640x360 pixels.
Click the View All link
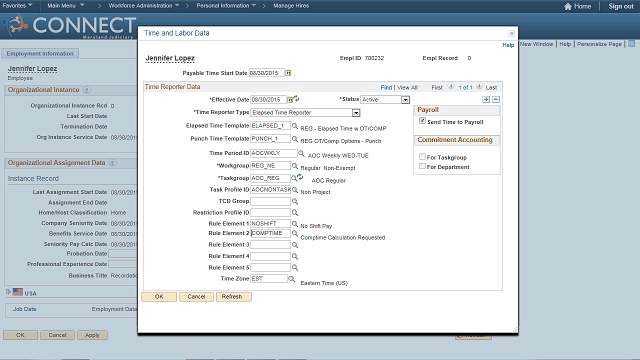click(407, 87)
